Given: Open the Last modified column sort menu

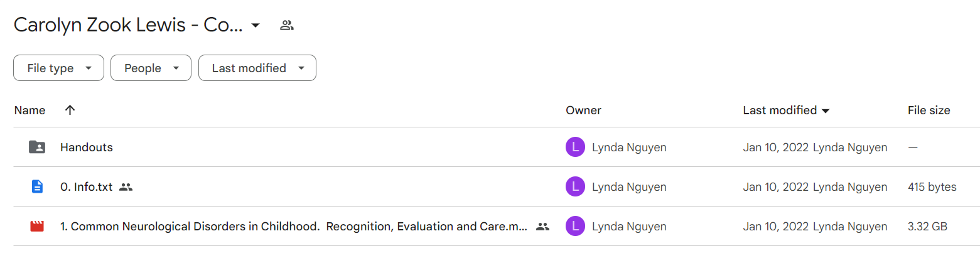Looking at the screenshot, I should pyautogui.click(x=786, y=110).
